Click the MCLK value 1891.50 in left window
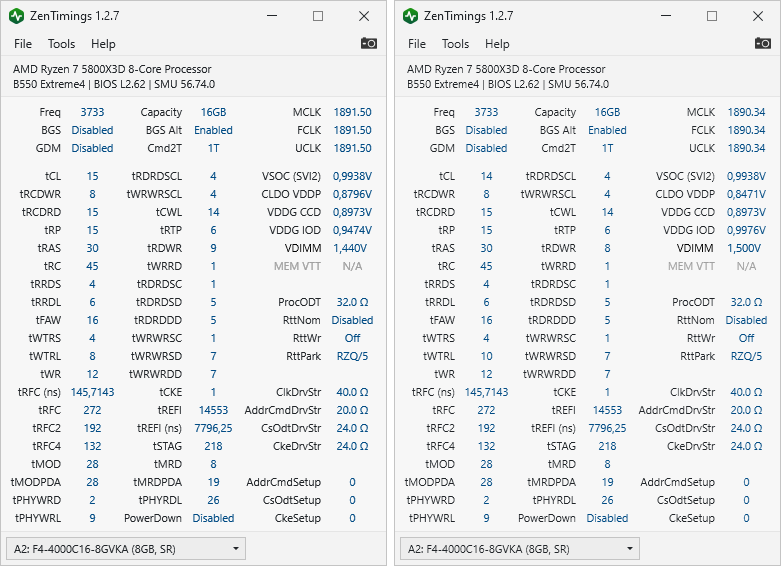 pos(352,112)
